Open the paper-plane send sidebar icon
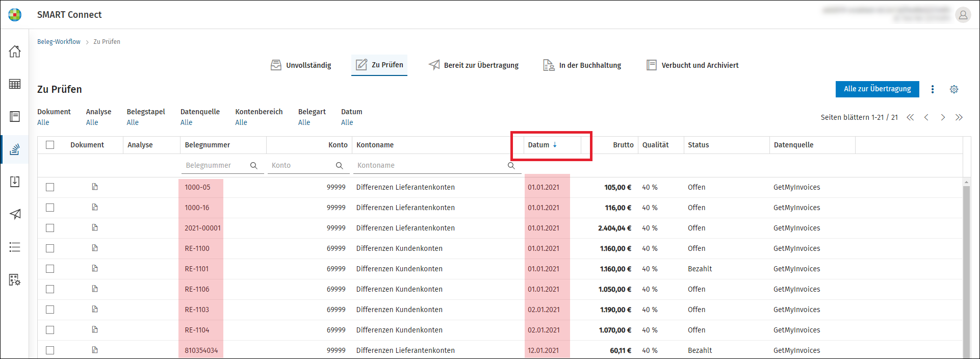 (x=15, y=214)
